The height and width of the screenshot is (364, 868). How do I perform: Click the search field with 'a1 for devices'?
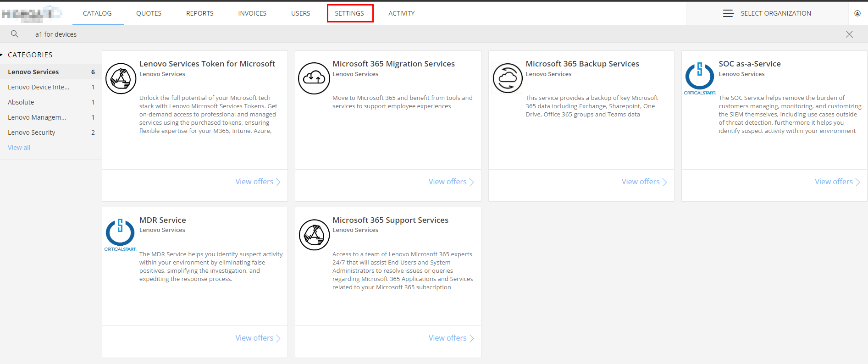434,34
